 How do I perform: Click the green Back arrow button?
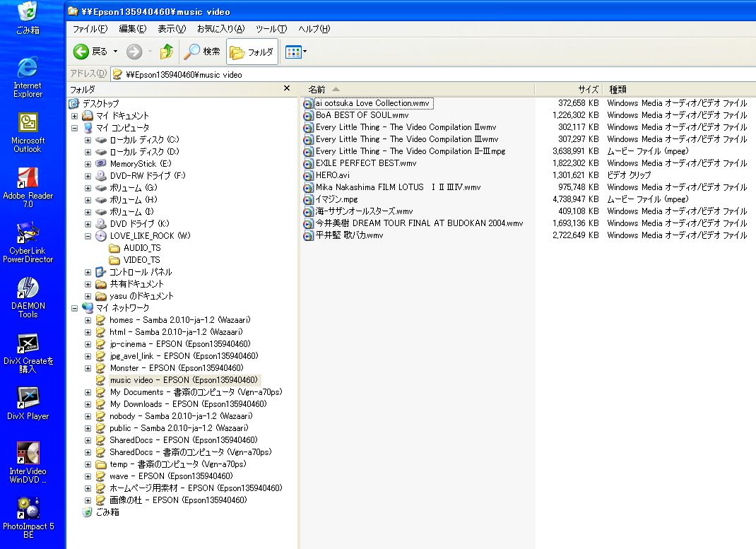point(81,51)
